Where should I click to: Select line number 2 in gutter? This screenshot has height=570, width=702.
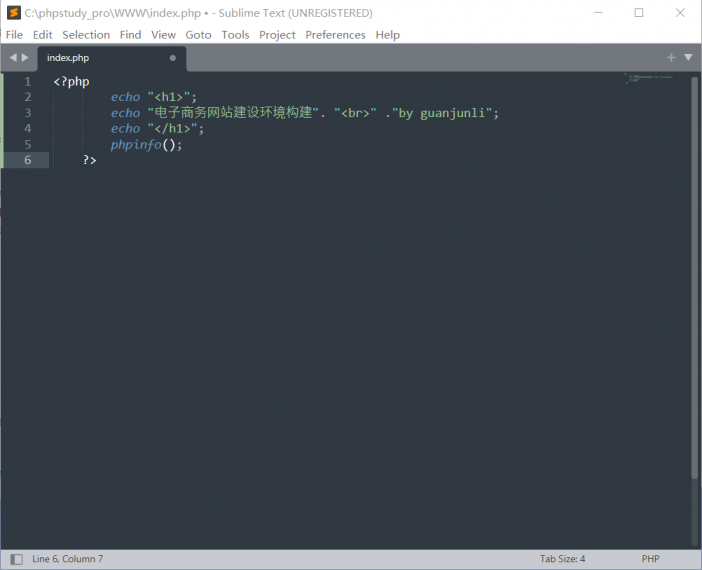tap(28, 97)
